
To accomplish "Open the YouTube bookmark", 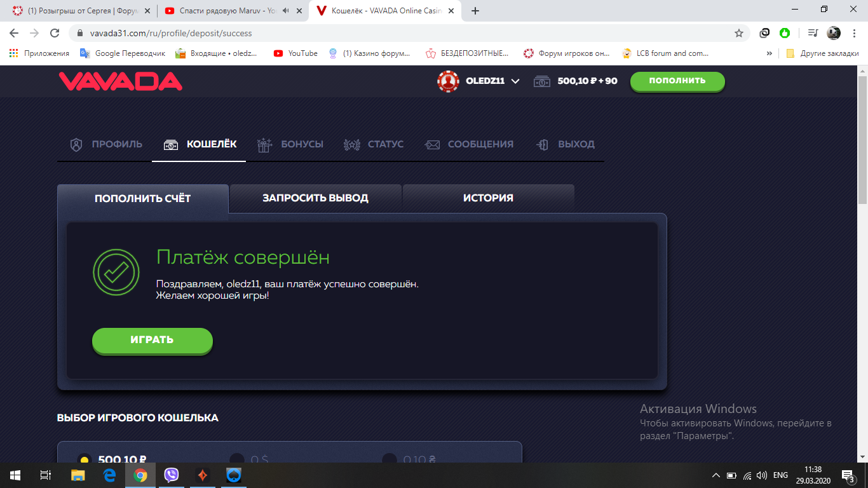I will pyautogui.click(x=295, y=53).
